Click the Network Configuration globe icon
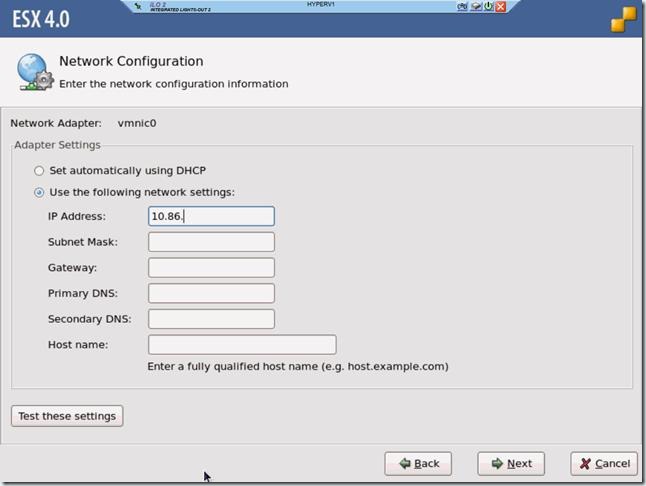The height and width of the screenshot is (486, 646). (35, 72)
